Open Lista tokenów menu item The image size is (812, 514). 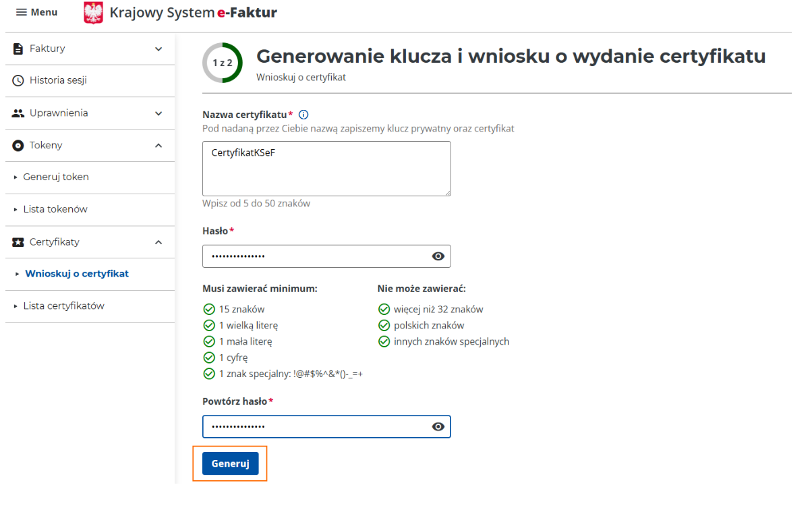[x=55, y=210]
